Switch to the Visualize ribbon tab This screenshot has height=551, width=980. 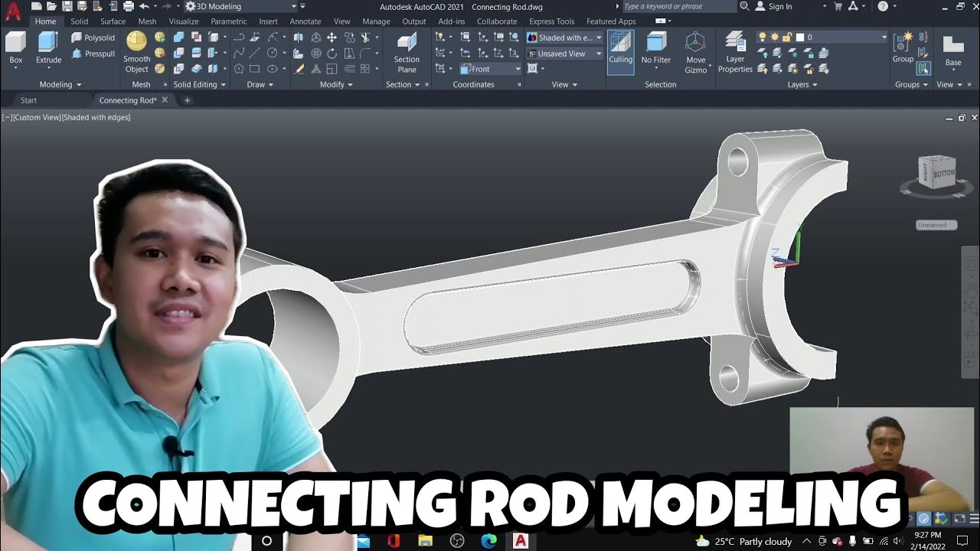click(184, 21)
